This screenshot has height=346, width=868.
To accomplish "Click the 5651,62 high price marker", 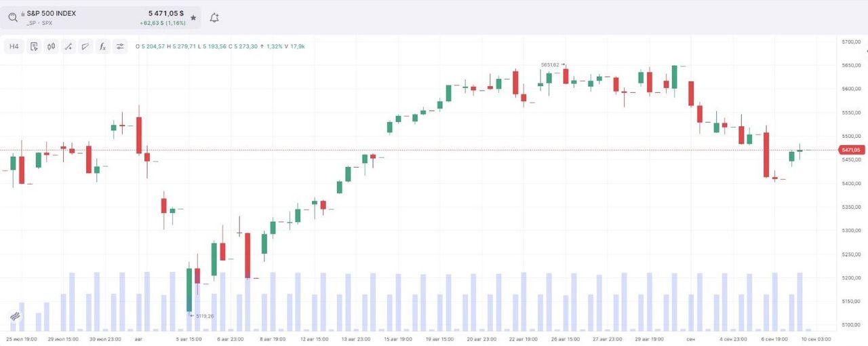I will pos(550,65).
